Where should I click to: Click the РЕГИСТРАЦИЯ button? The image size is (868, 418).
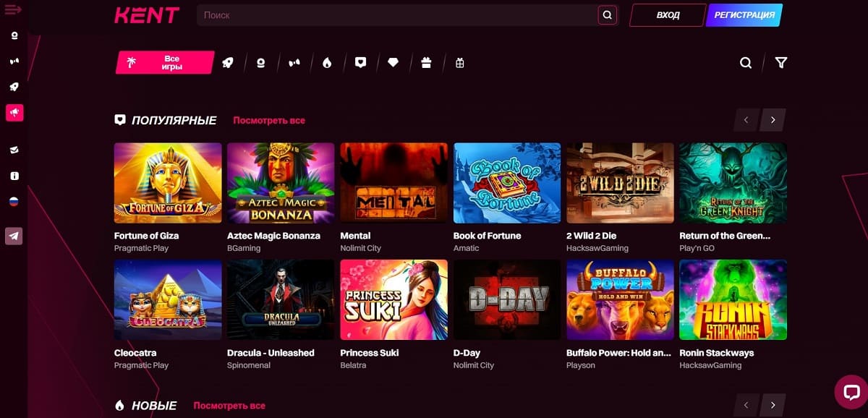[x=744, y=14]
